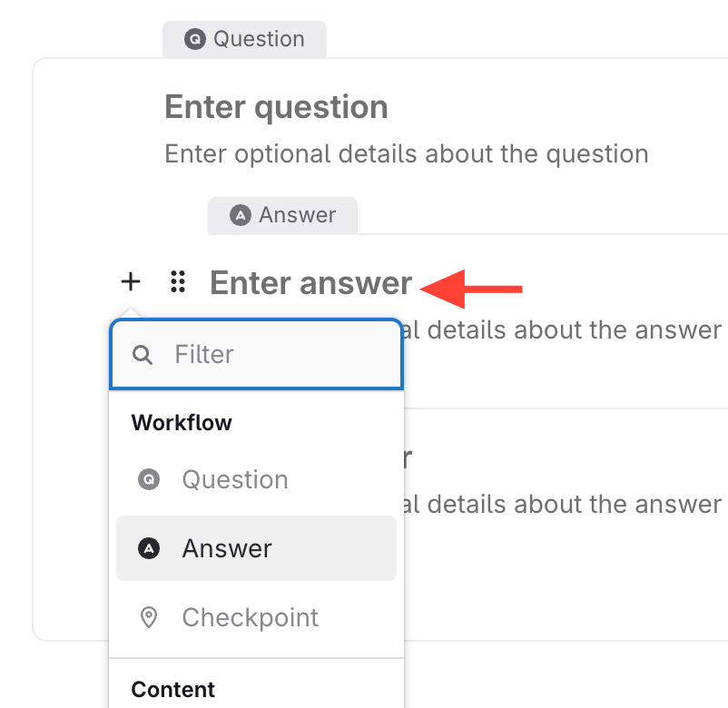Choose Question from the Workflow menu

tap(235, 479)
